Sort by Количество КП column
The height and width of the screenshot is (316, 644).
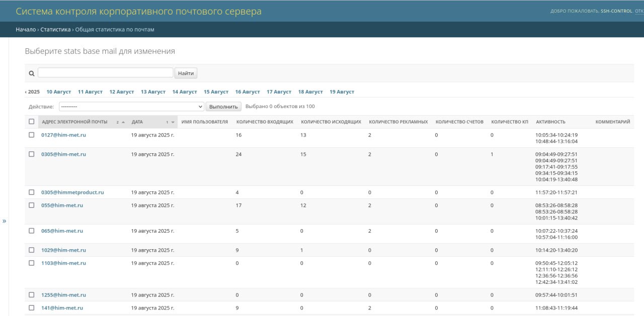tap(510, 122)
